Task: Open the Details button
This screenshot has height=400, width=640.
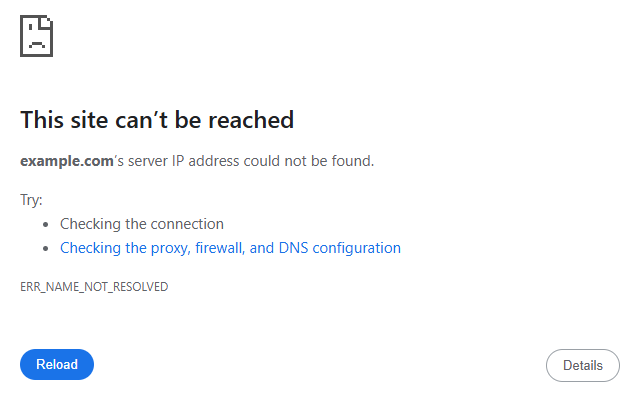Action: pos(582,365)
